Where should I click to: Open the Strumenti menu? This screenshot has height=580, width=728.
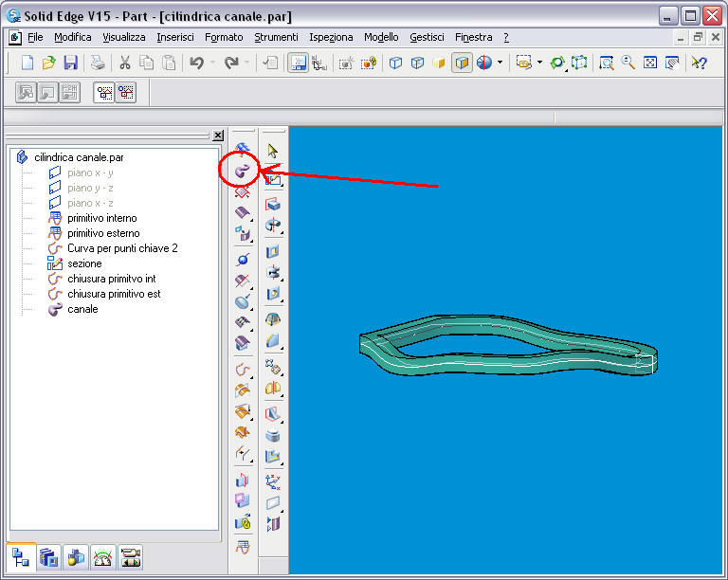click(x=276, y=37)
